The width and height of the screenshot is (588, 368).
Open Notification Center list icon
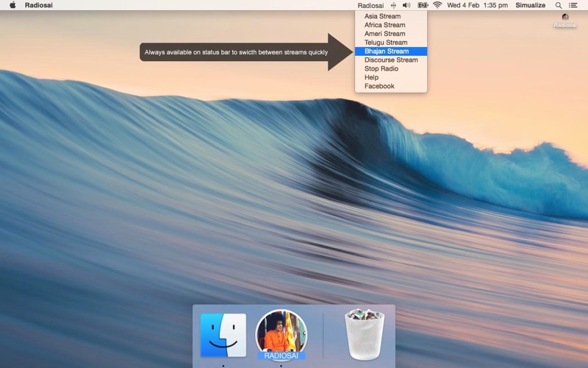(x=573, y=5)
